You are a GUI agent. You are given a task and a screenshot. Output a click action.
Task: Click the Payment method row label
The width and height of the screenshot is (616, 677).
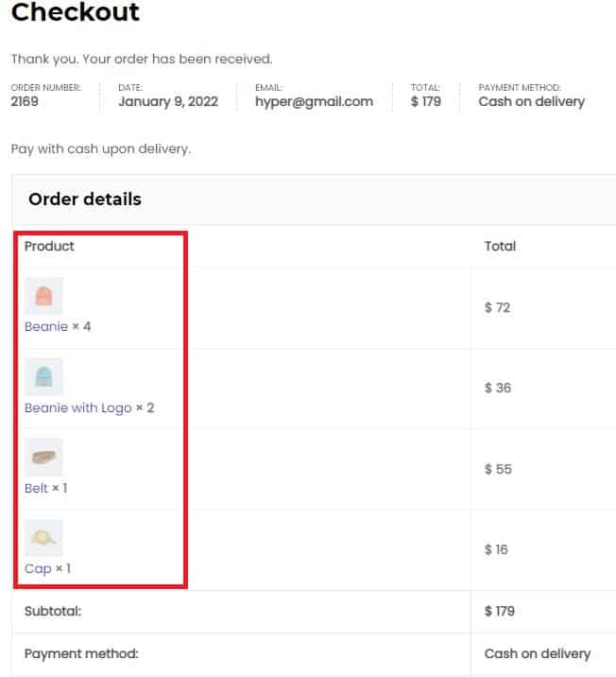pos(81,653)
